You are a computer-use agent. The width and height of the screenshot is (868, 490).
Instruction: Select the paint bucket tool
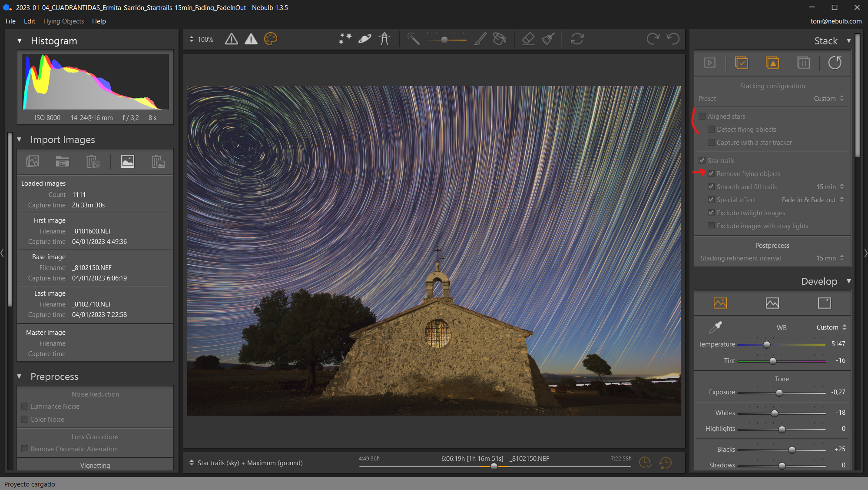pos(500,39)
